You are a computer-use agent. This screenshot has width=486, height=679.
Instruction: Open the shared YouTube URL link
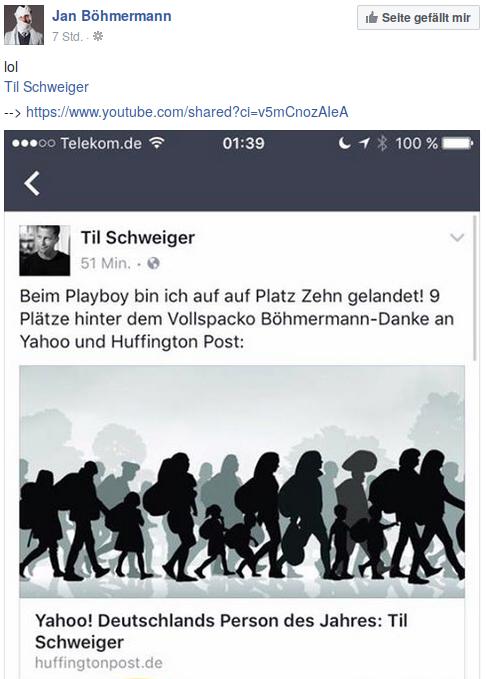(x=187, y=112)
